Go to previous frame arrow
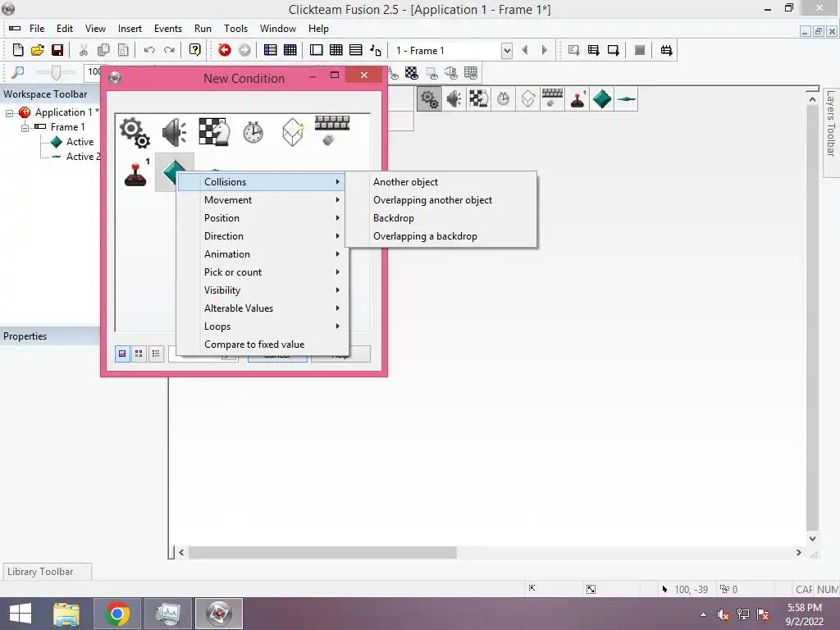 tap(525, 50)
